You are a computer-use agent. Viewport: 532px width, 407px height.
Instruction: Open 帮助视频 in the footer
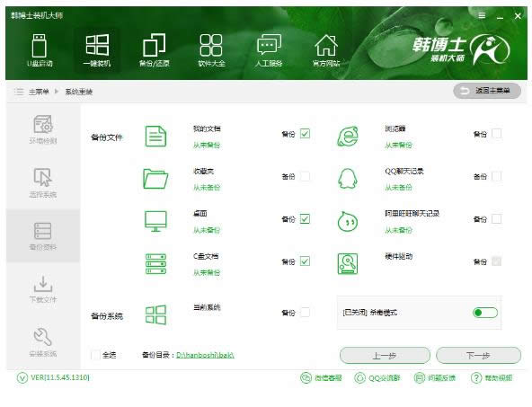tap(492, 378)
